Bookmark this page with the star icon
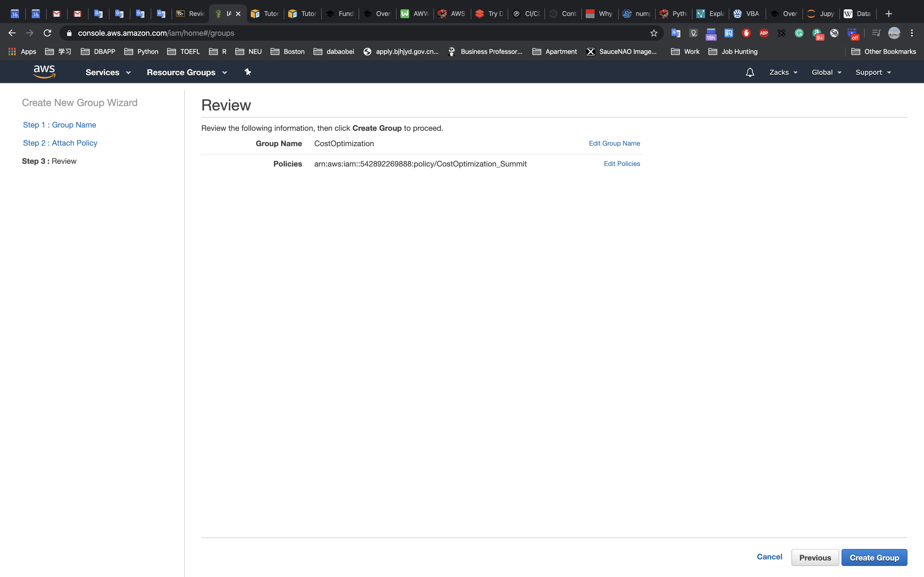 coord(654,33)
